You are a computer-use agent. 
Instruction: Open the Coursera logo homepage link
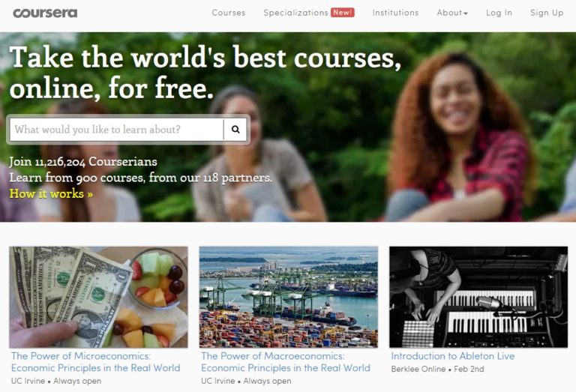[x=45, y=13]
